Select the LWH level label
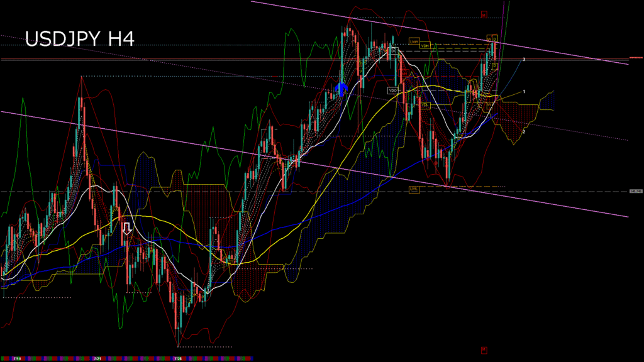This screenshot has height=362, width=644. click(414, 42)
